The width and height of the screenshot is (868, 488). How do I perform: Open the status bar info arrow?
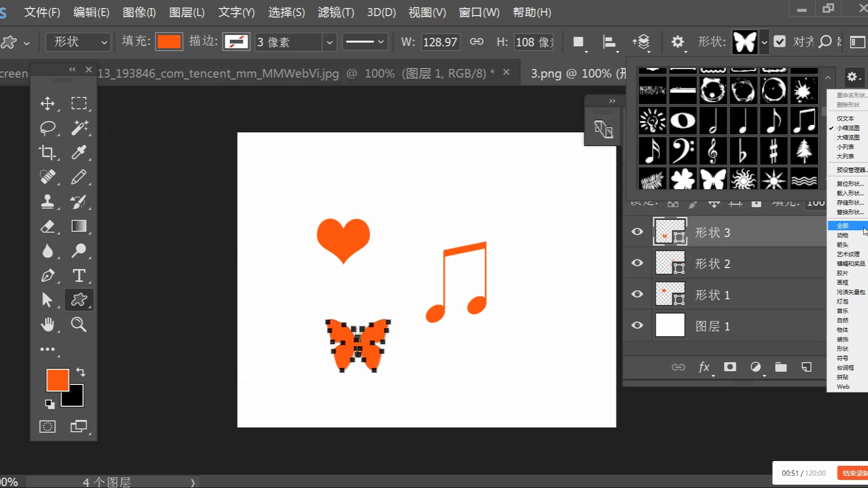pos(193,483)
